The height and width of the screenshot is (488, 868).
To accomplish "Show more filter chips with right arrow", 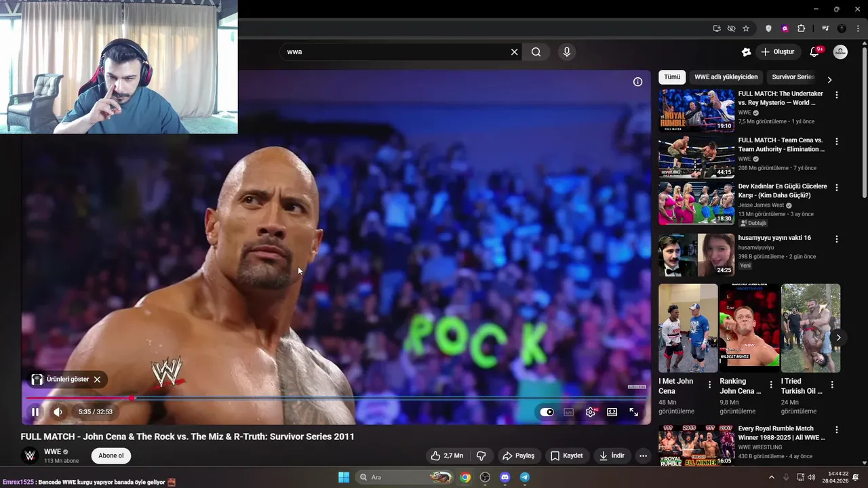I will click(x=829, y=79).
